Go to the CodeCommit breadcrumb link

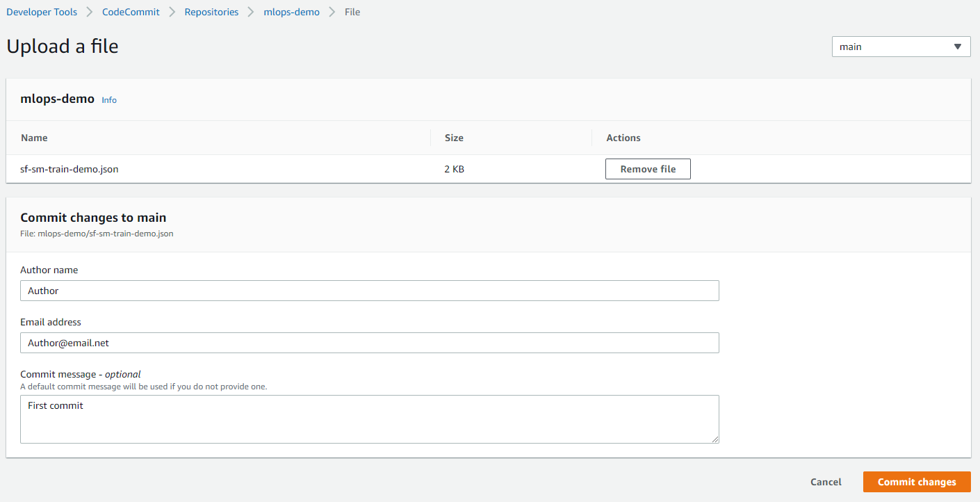pos(131,12)
